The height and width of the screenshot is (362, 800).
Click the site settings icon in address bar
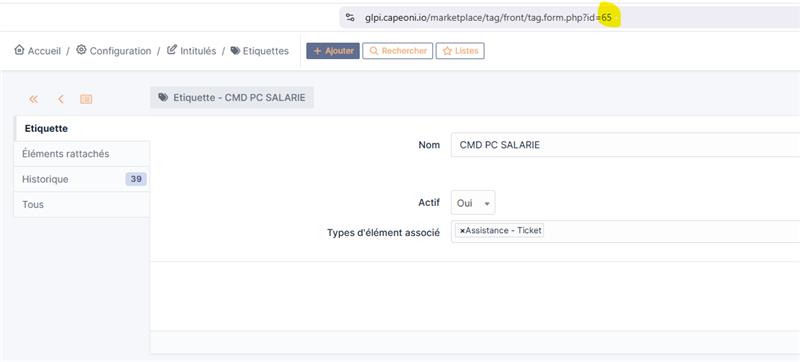point(350,17)
